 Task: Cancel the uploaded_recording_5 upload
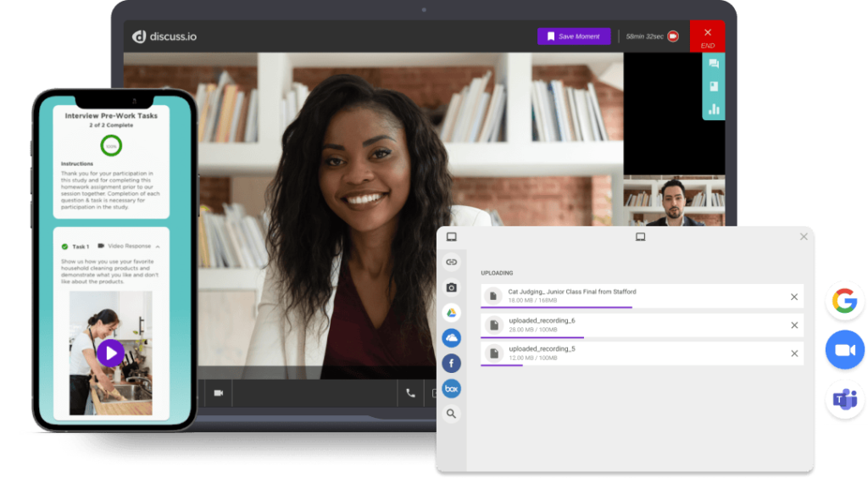click(x=794, y=353)
